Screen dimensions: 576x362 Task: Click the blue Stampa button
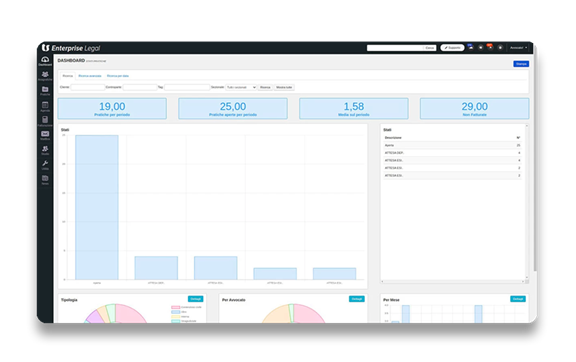[521, 64]
